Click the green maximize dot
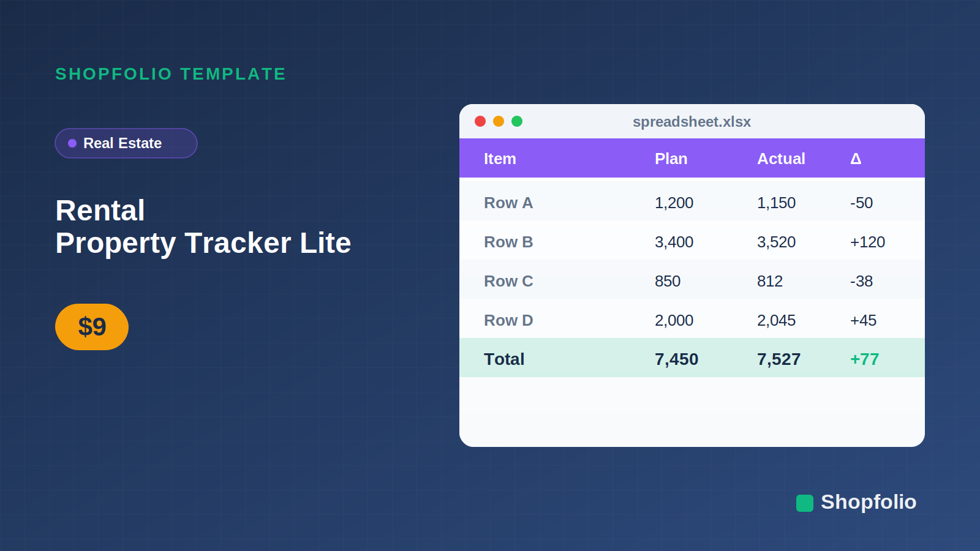The width and height of the screenshot is (980, 551). pos(517,121)
